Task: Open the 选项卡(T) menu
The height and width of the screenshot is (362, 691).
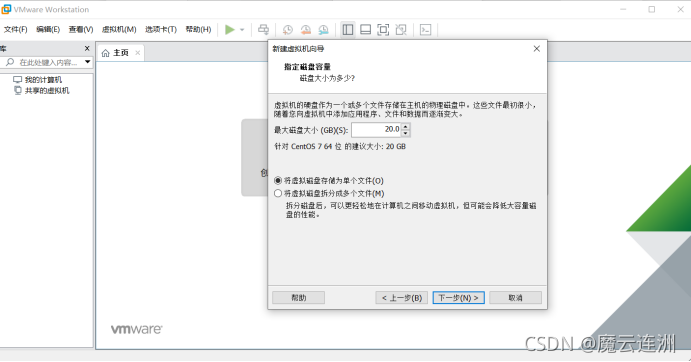Action: click(161, 30)
